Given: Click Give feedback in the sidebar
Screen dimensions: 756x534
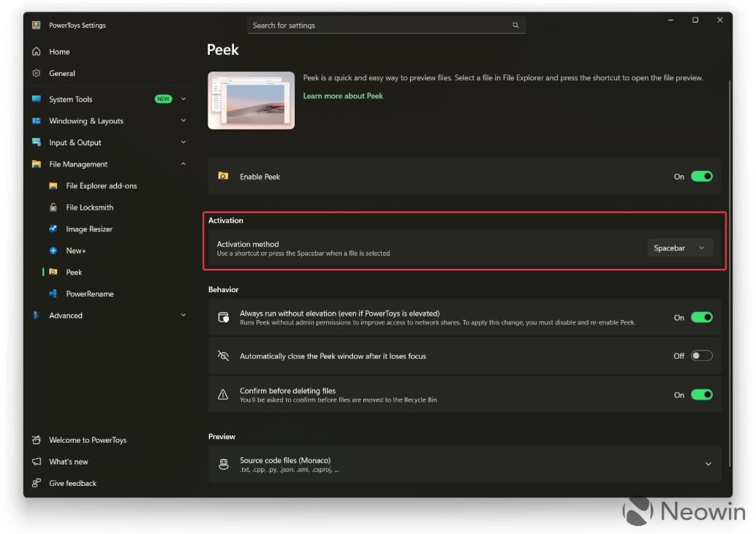Looking at the screenshot, I should 72,483.
